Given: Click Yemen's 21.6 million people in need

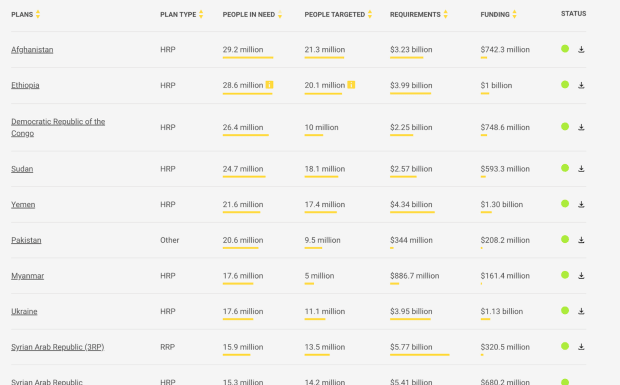Looking at the screenshot, I should pyautogui.click(x=243, y=204).
